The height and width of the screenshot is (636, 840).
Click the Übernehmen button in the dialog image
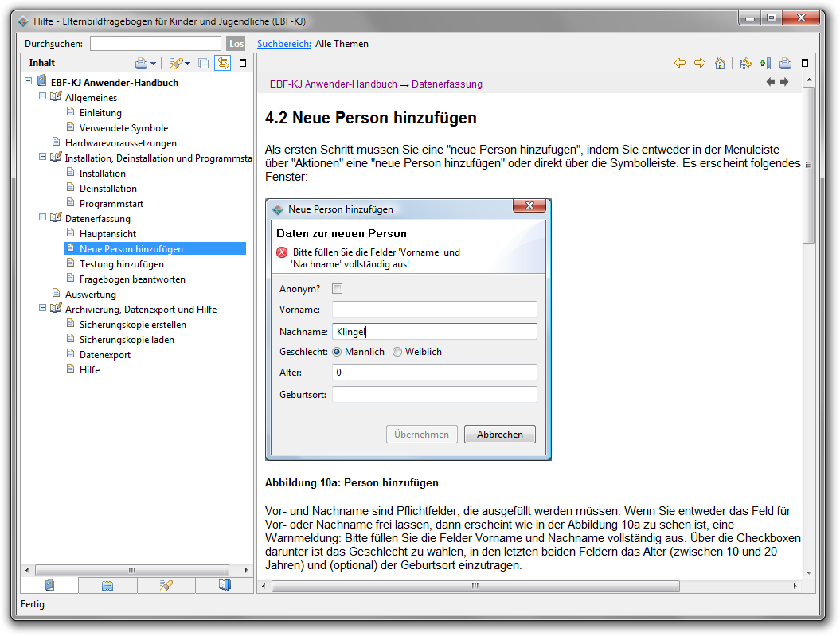(x=422, y=434)
